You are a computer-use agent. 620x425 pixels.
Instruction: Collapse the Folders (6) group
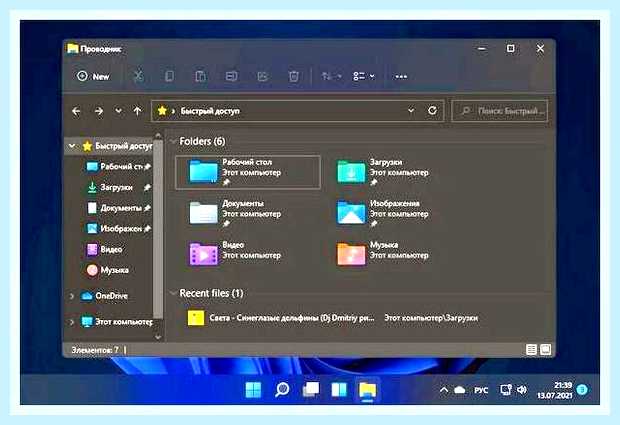click(173, 141)
